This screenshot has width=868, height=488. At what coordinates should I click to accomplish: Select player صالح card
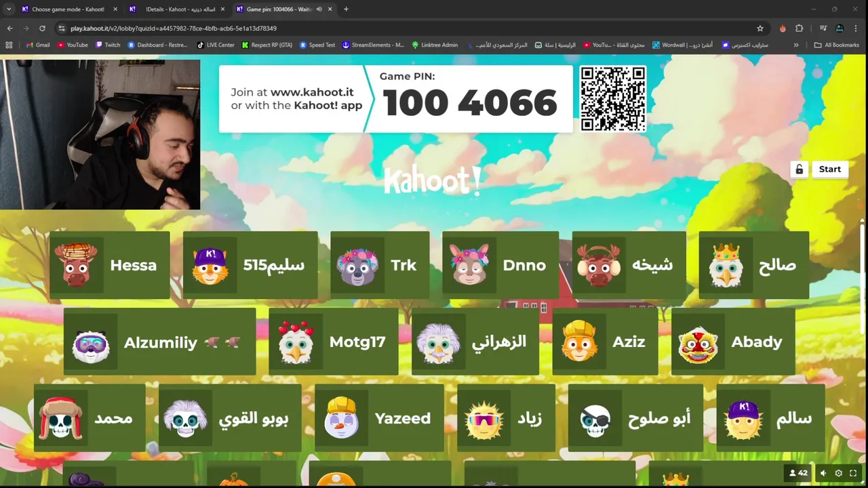(x=754, y=265)
